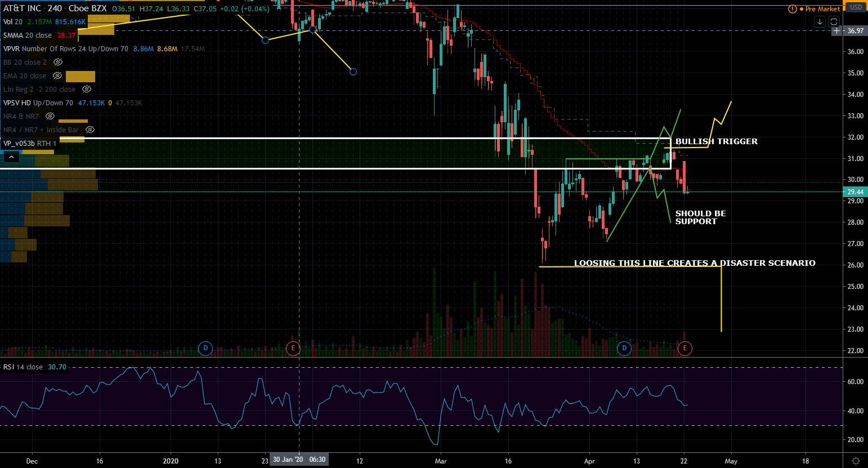Click the open price O36.51
868x468 pixels.
[x=124, y=9]
